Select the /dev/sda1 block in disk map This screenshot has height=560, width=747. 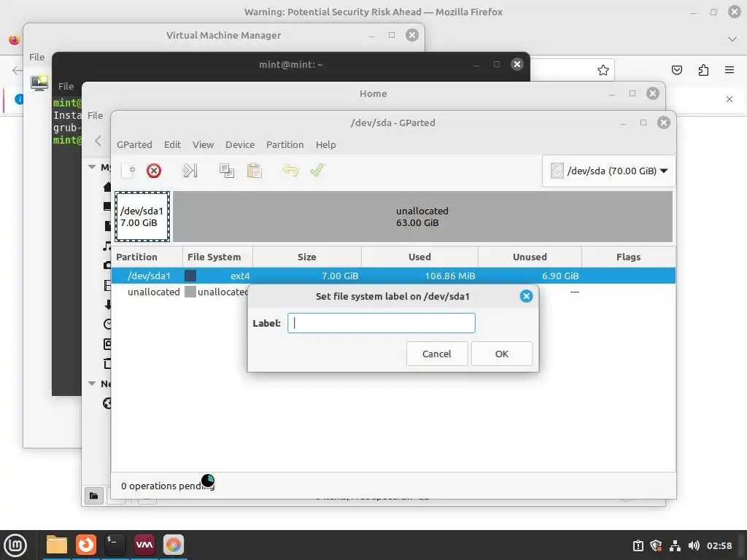point(142,217)
